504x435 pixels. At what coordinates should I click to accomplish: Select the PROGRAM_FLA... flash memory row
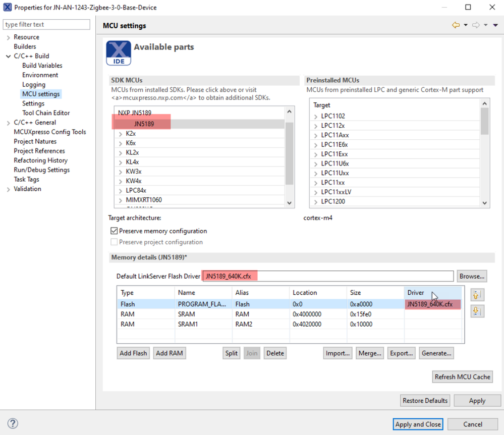[x=289, y=304]
